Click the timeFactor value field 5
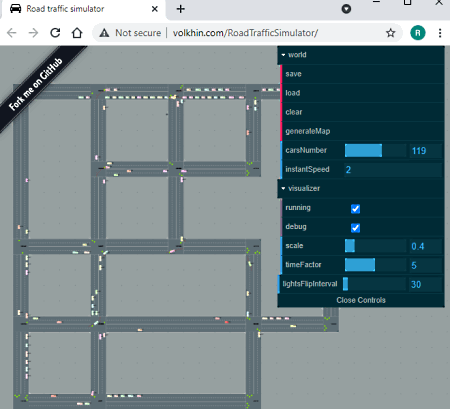The image size is (450, 409). tap(426, 265)
